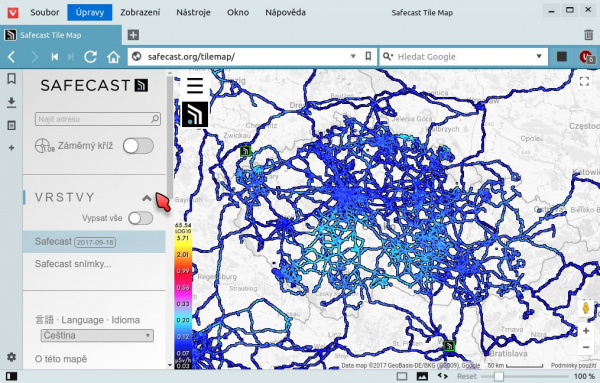Go to the home page icon
600x383 pixels.
coord(113,57)
